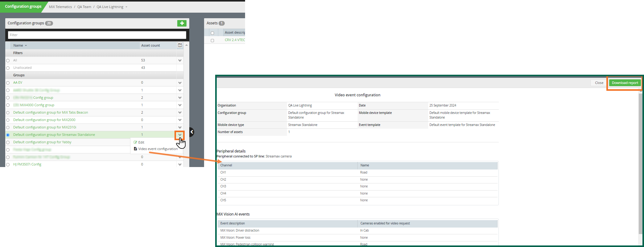Click 'MiX Vision: Driver distraction' event row
The image size is (644, 247).
358,231
